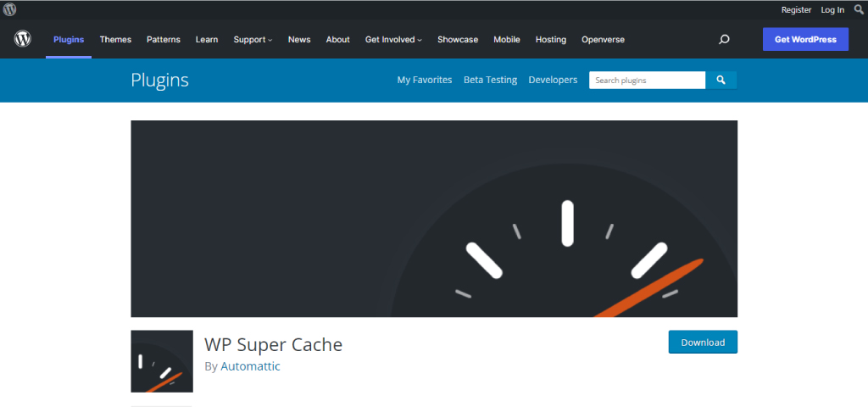Open the Automattic author link

tap(250, 366)
